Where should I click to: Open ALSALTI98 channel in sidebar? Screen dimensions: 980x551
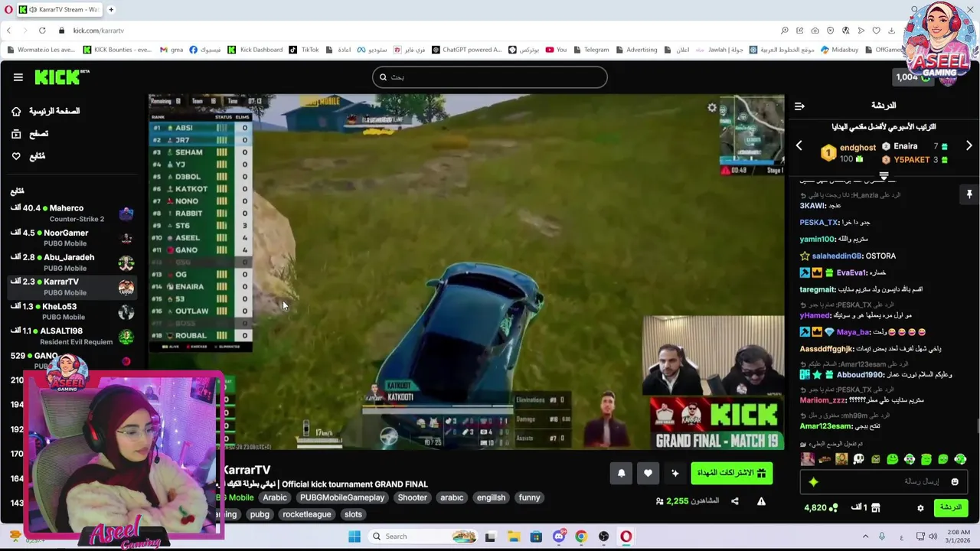pyautogui.click(x=70, y=335)
